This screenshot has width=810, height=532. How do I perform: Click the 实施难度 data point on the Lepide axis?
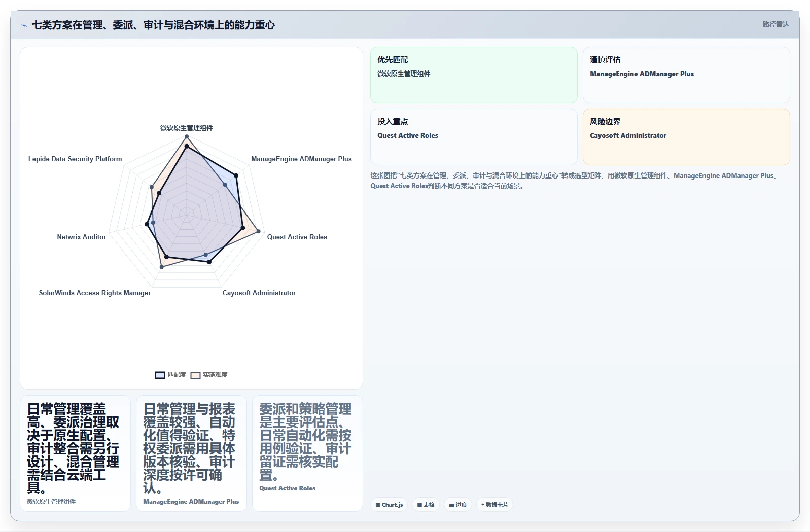click(152, 187)
